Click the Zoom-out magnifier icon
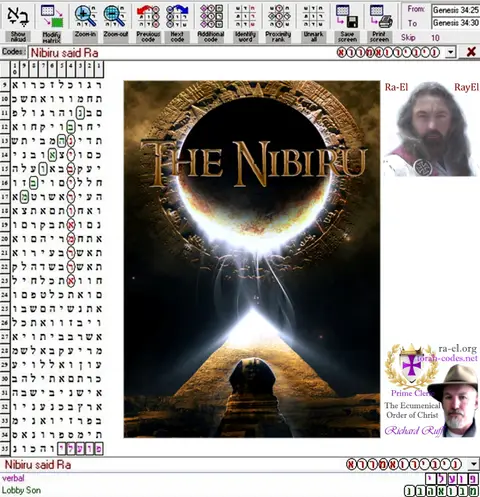Image resolution: width=480 pixels, height=497 pixels. [114, 16]
